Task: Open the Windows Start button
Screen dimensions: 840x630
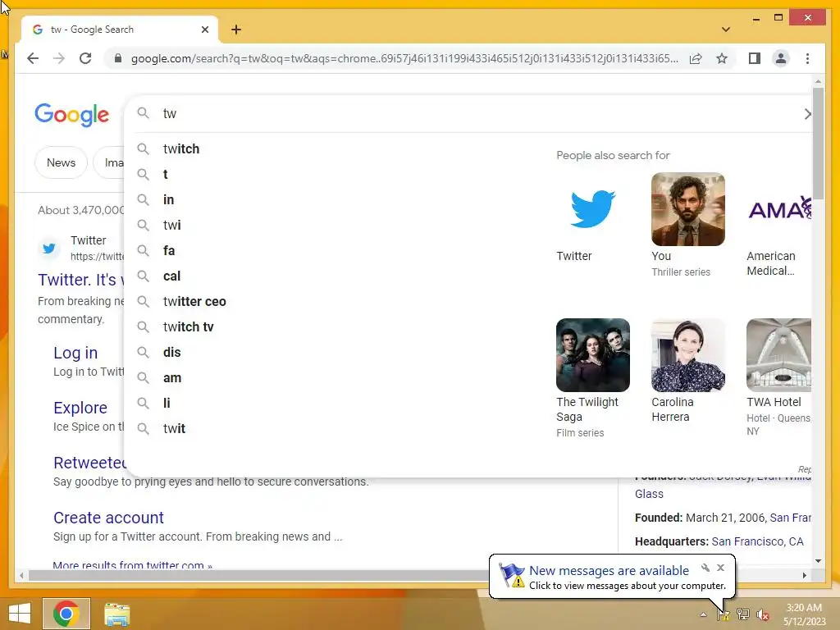Action: pyautogui.click(x=20, y=614)
